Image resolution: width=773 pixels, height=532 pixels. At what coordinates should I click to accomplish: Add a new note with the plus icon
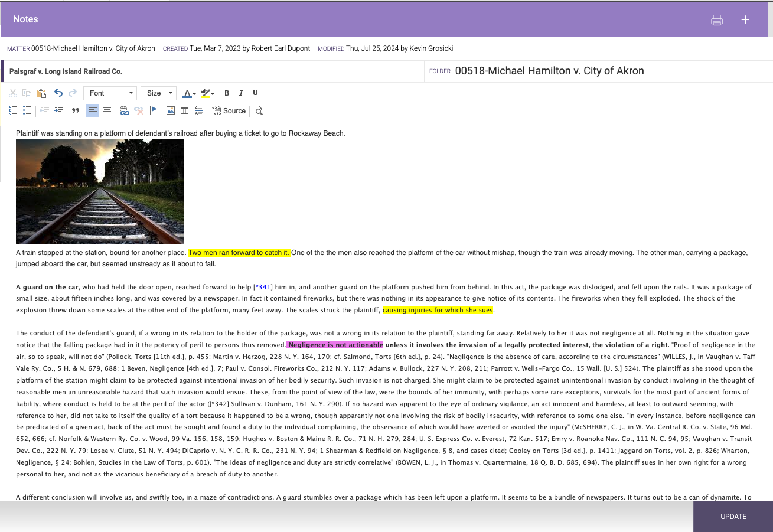745,19
